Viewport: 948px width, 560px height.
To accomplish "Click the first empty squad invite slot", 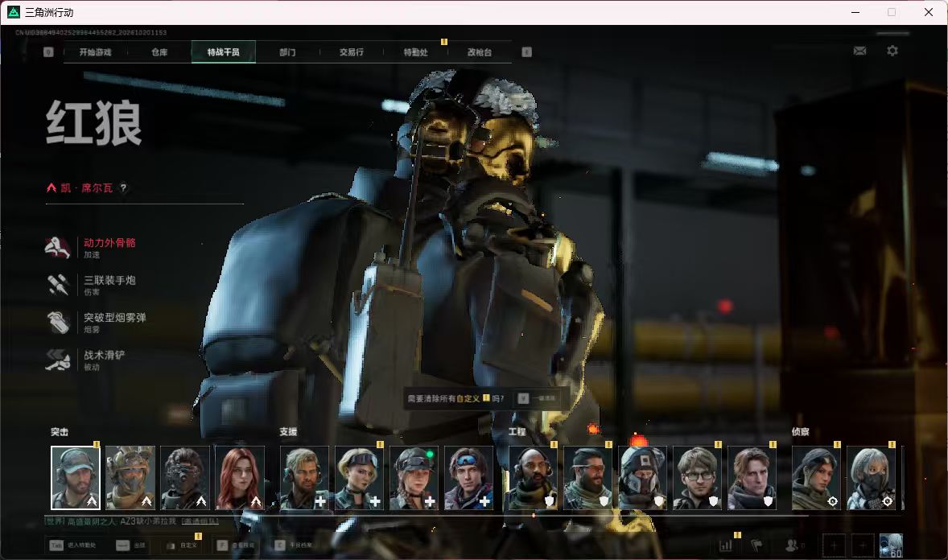I will (834, 546).
